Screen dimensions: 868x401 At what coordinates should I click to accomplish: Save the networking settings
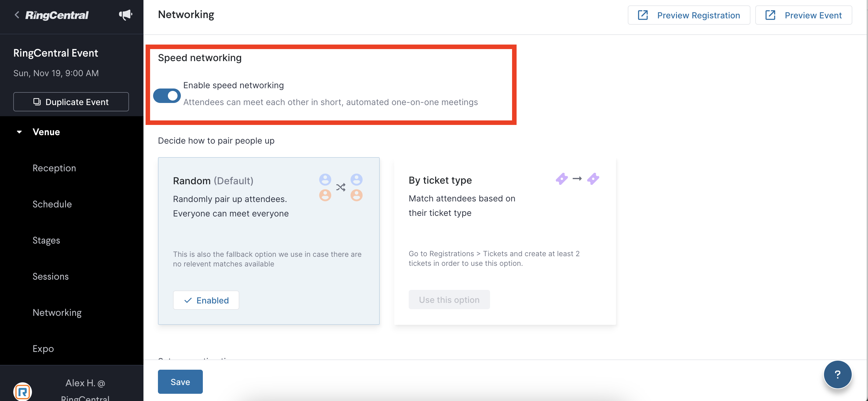pos(180,381)
